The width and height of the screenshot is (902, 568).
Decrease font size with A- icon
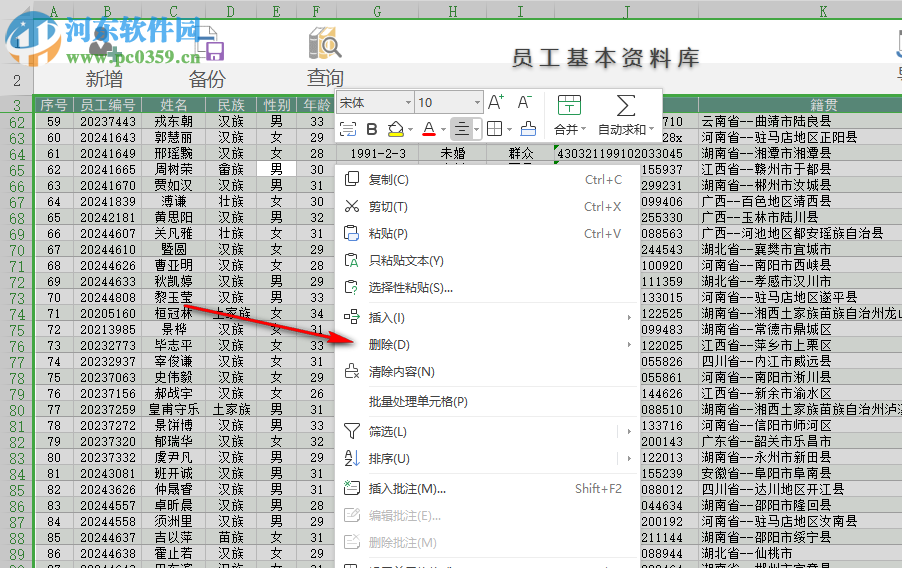coord(524,102)
